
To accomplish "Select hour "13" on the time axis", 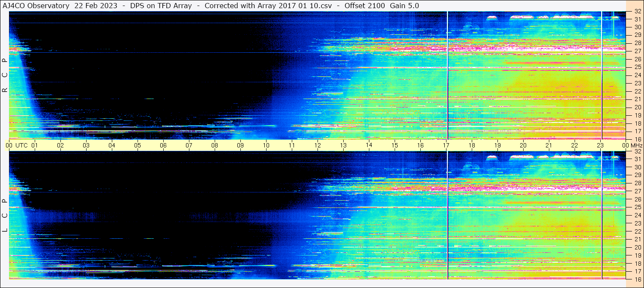I will (x=343, y=145).
